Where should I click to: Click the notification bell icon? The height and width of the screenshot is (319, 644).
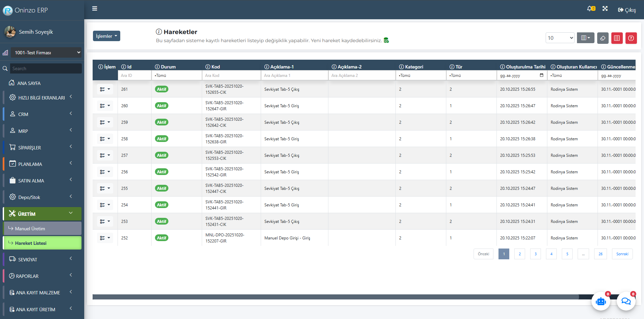(x=590, y=9)
